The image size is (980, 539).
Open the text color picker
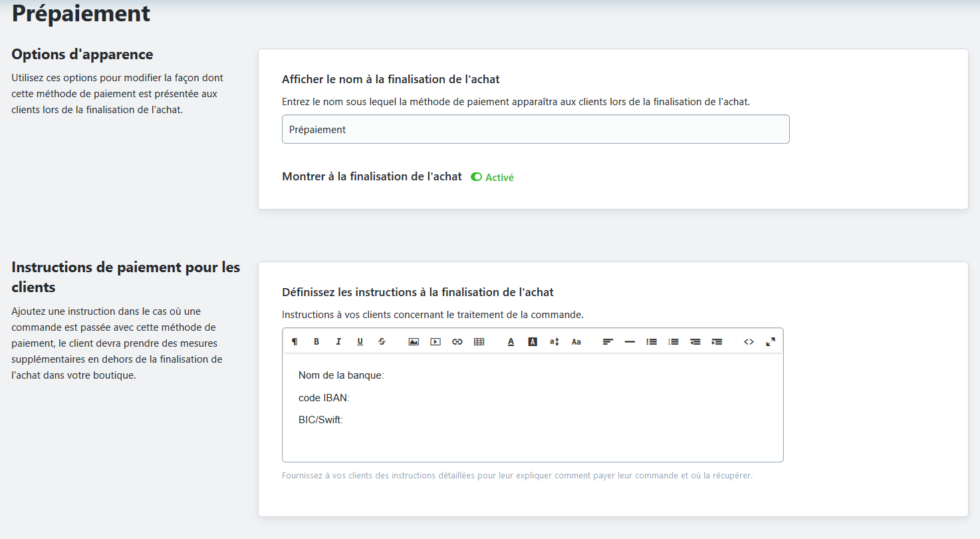511,341
